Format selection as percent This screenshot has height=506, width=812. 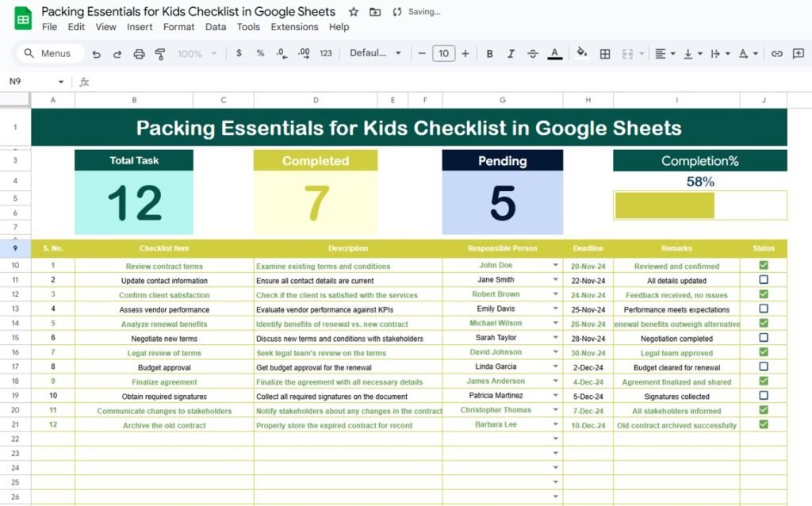[x=259, y=53]
